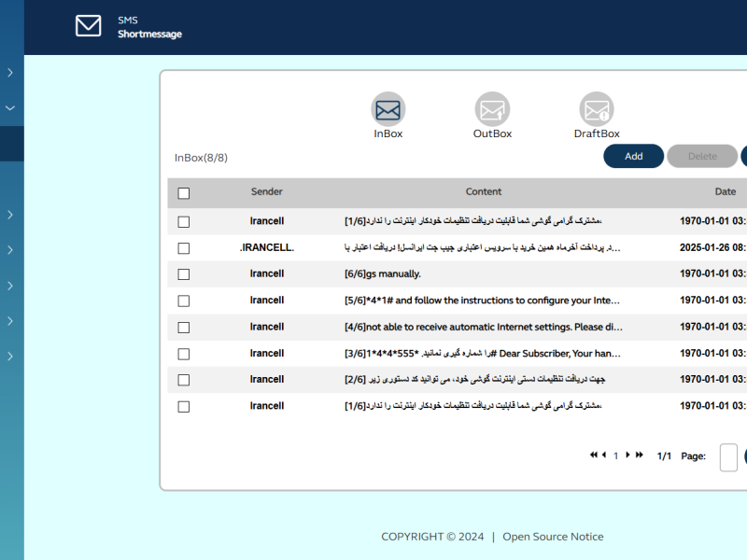Click the Sender column header
This screenshot has width=747, height=560.
[x=267, y=191]
